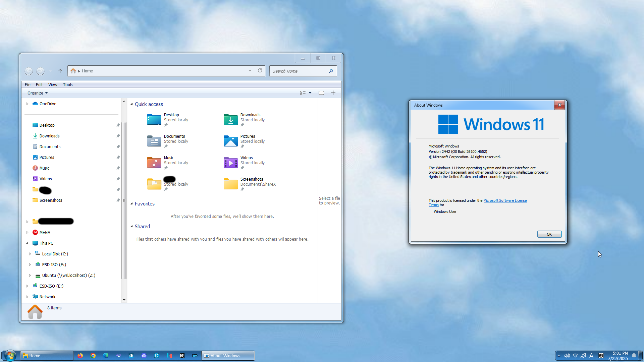Expand the OneDrive tree node
This screenshot has width=644, height=362.
28,104
